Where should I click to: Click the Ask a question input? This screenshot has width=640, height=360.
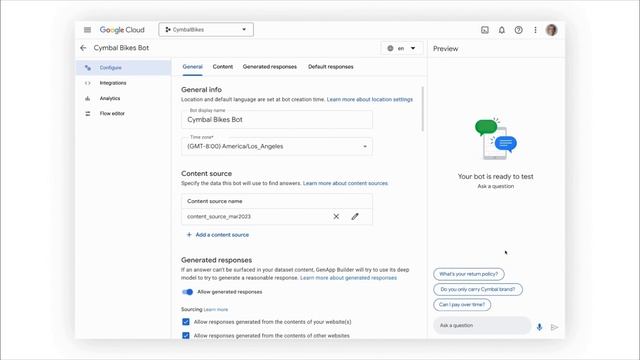(482, 326)
